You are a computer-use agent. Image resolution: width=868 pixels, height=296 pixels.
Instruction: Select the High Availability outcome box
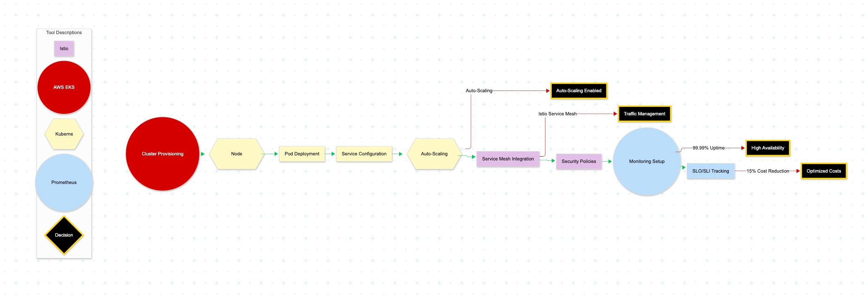[x=767, y=148]
